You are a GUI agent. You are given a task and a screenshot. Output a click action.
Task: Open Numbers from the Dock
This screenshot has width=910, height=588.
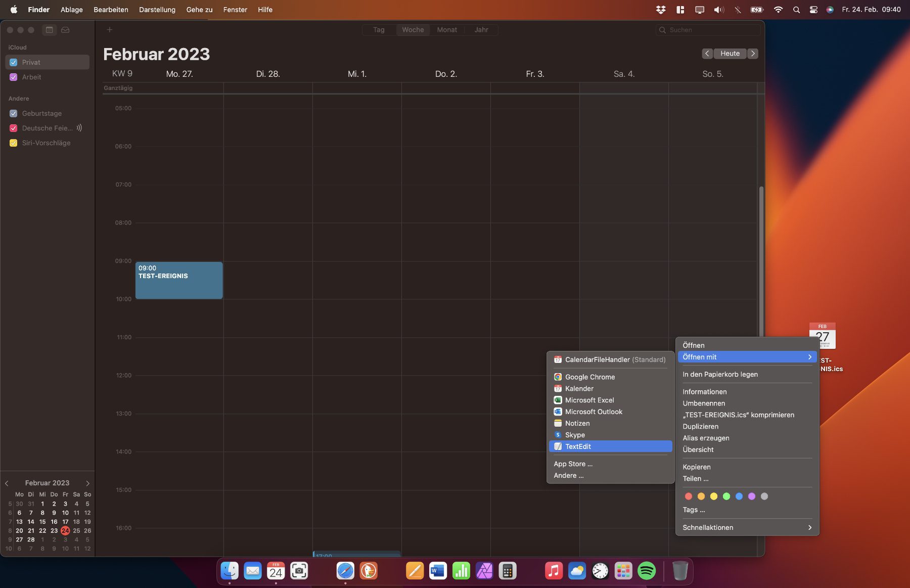pos(461,571)
